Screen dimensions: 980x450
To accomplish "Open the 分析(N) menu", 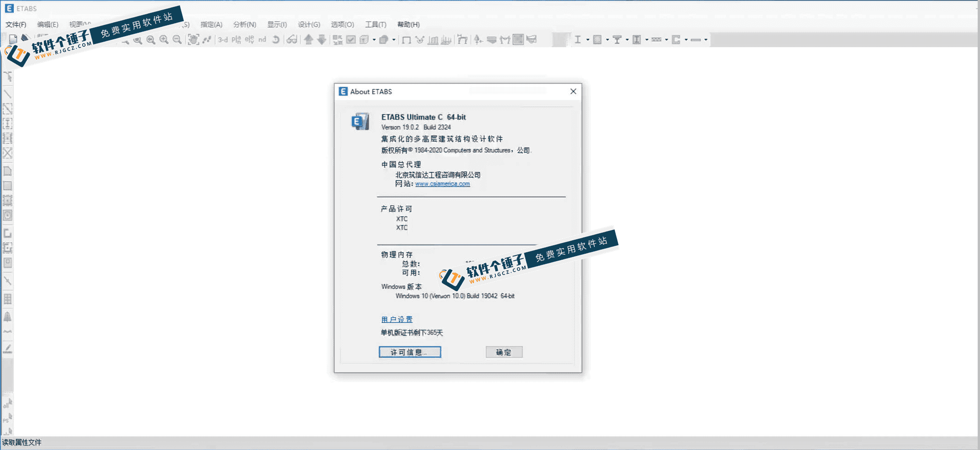I will [x=245, y=24].
